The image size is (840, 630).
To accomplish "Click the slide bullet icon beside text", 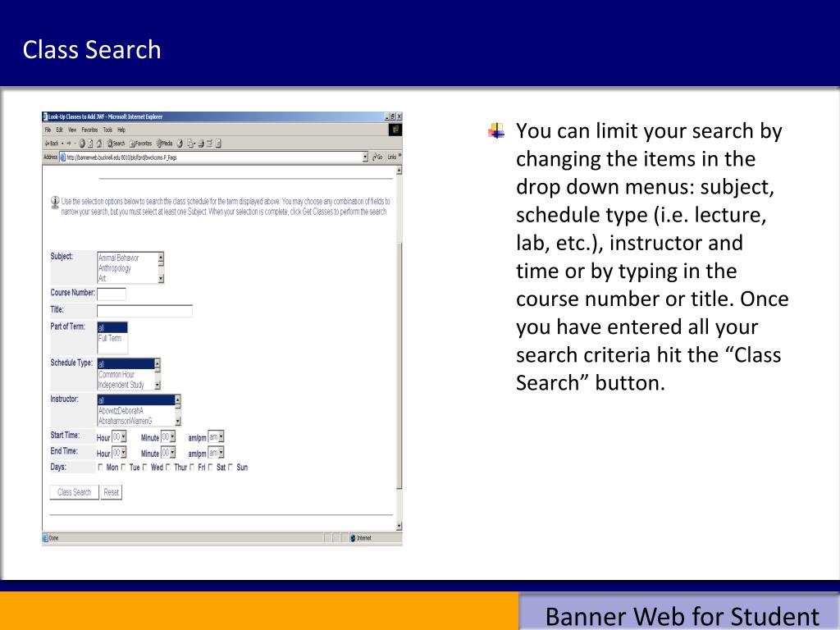I will coord(496,130).
